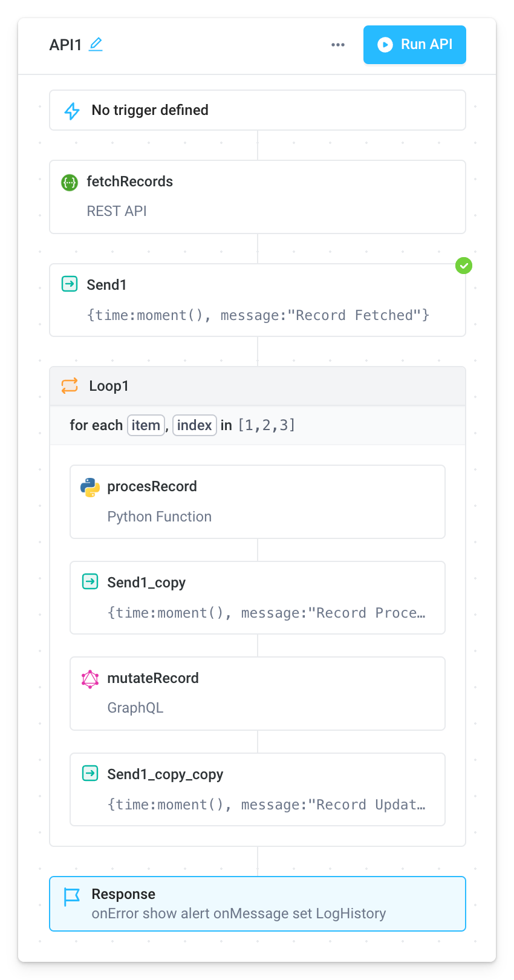
Task: Select the Send1_copy step card
Action: pyautogui.click(x=257, y=598)
